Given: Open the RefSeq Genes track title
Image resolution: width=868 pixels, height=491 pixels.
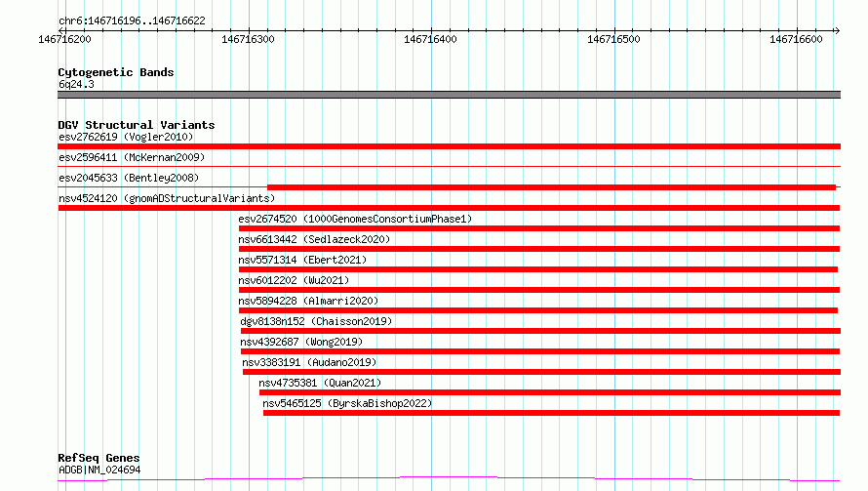Looking at the screenshot, I should [x=99, y=458].
